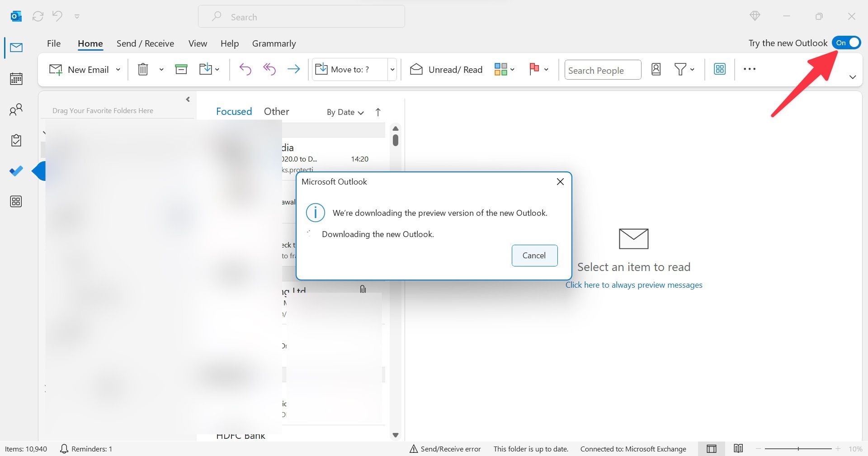
Task: Click the Reply All icon
Action: (x=269, y=69)
